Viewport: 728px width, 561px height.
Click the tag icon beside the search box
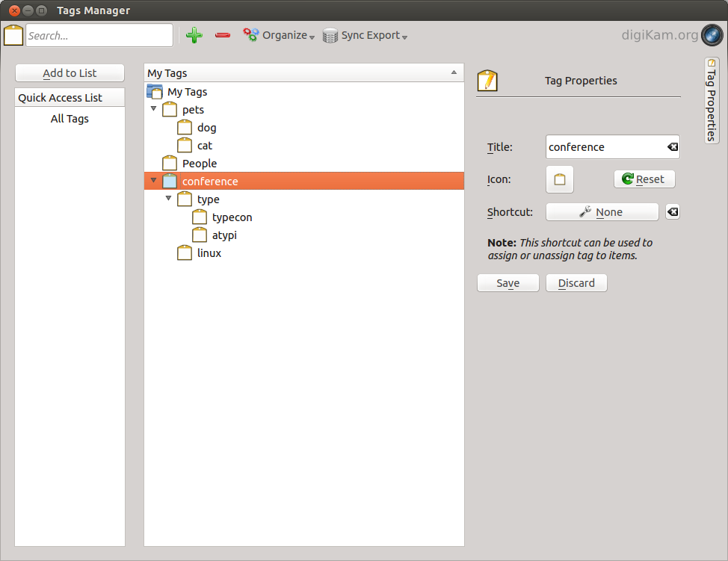click(x=13, y=35)
